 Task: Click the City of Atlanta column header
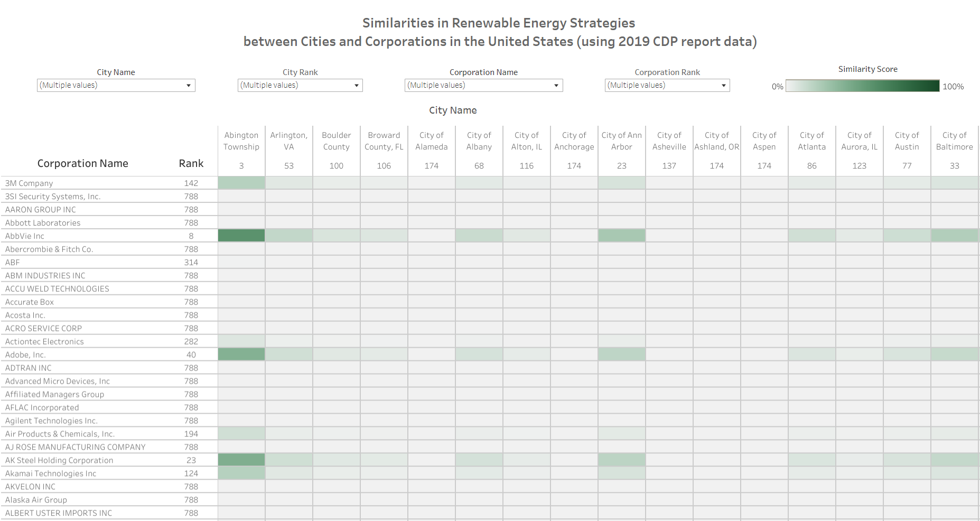pos(812,141)
